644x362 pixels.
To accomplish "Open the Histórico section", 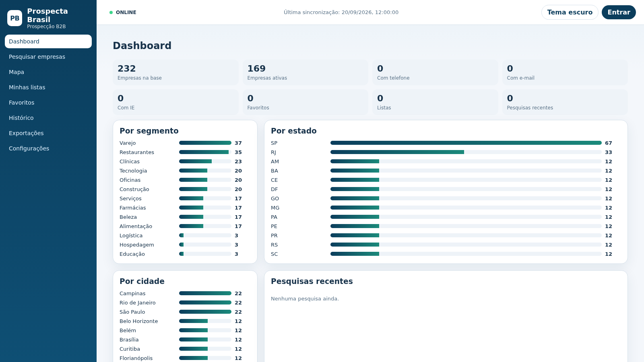I will pos(48,118).
